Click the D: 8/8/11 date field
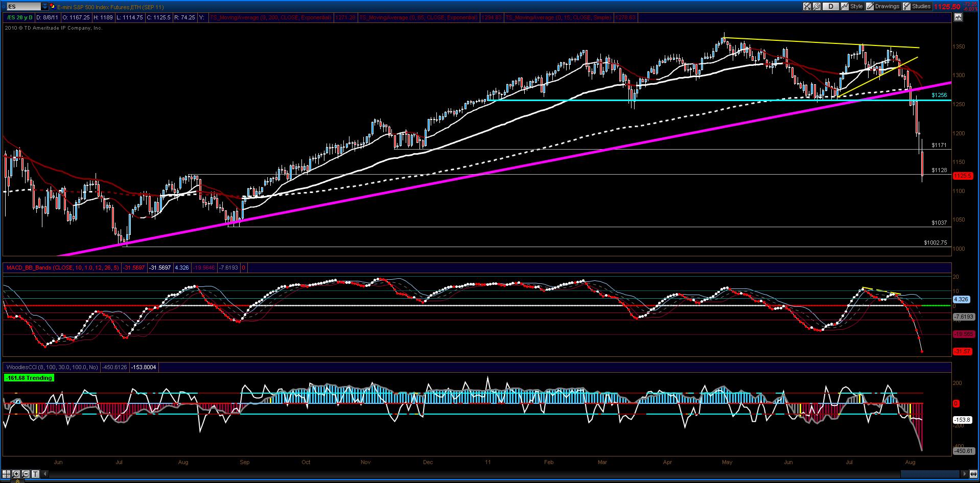 (47, 17)
